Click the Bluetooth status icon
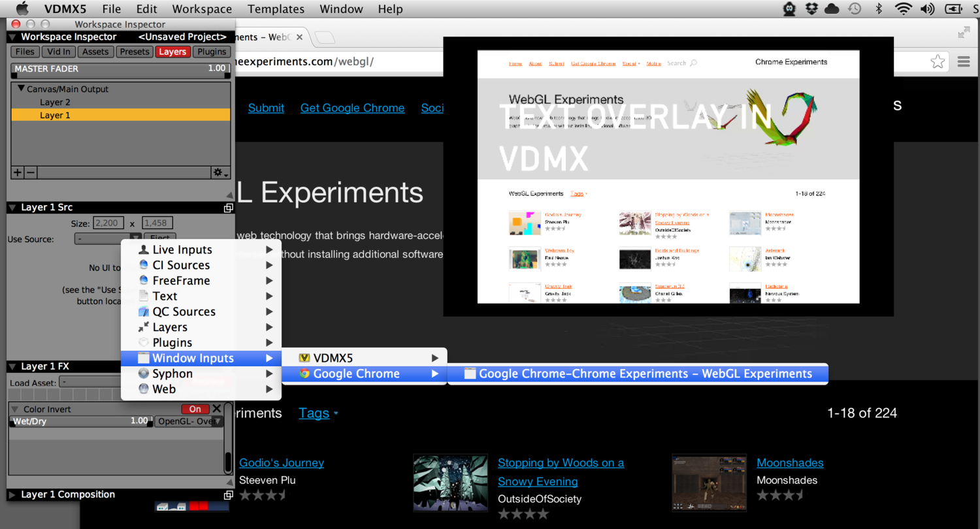980x529 pixels. [x=879, y=8]
